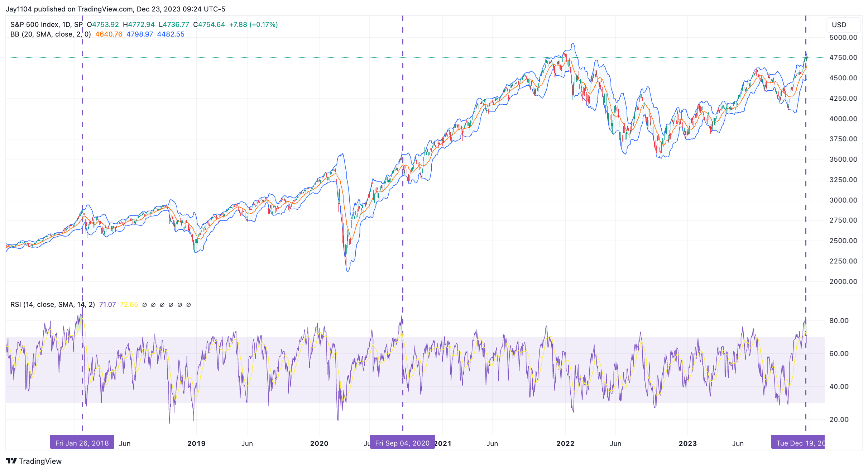This screenshot has width=868, height=471.
Task: Click the purple RSI value 71.07
Action: pos(107,304)
